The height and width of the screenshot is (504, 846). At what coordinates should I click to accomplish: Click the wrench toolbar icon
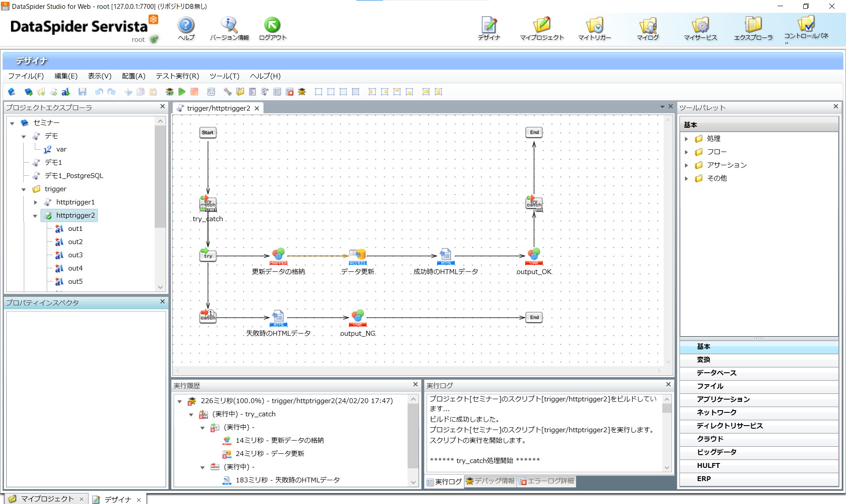point(227,92)
